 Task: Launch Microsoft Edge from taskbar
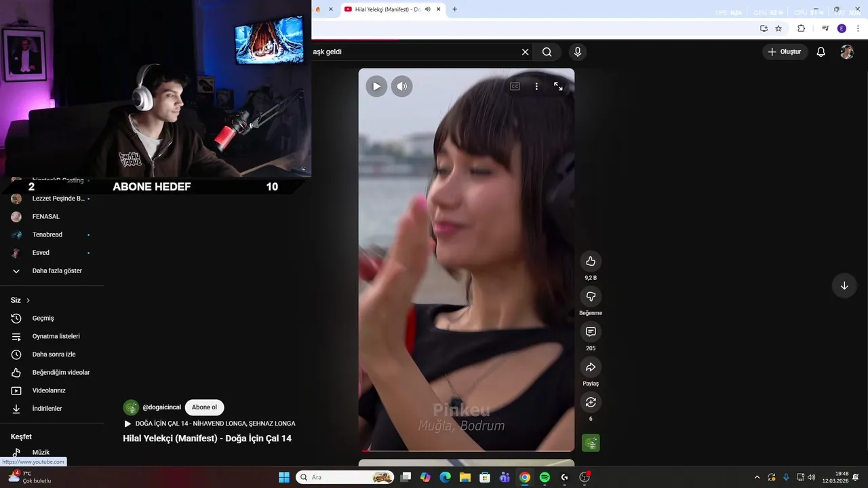[445, 477]
